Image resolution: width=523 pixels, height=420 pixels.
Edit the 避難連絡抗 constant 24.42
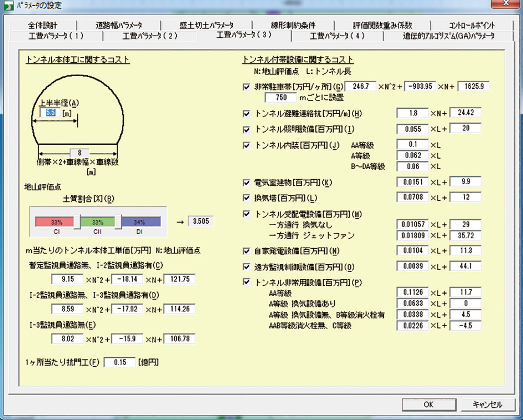point(465,113)
